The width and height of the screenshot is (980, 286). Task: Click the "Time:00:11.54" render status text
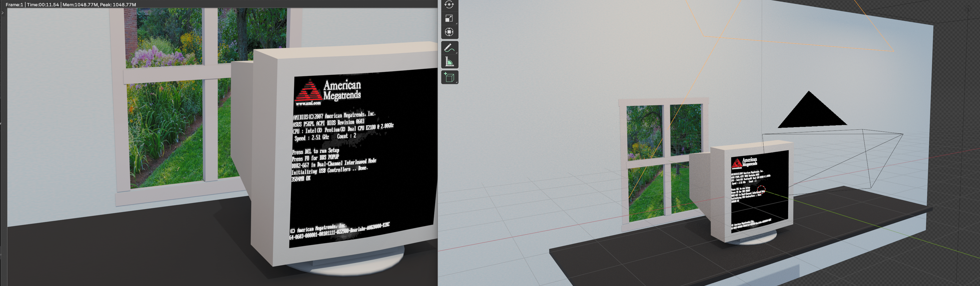pos(43,5)
